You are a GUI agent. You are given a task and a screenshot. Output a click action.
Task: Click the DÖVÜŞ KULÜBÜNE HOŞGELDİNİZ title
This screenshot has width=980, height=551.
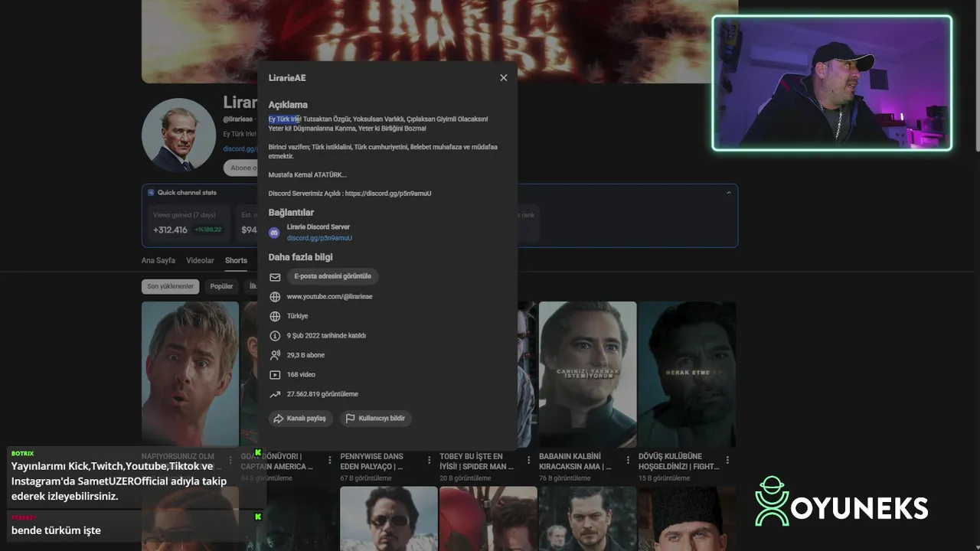tap(679, 461)
